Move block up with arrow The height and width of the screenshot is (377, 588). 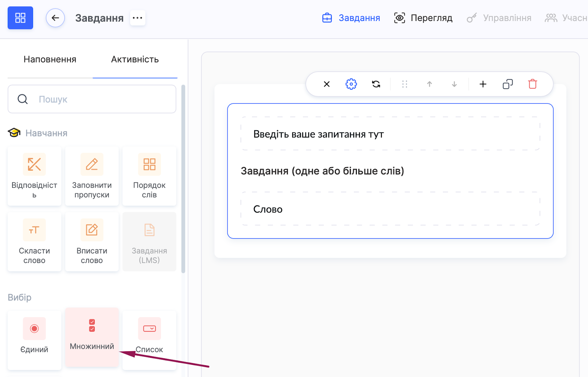pyautogui.click(x=429, y=84)
